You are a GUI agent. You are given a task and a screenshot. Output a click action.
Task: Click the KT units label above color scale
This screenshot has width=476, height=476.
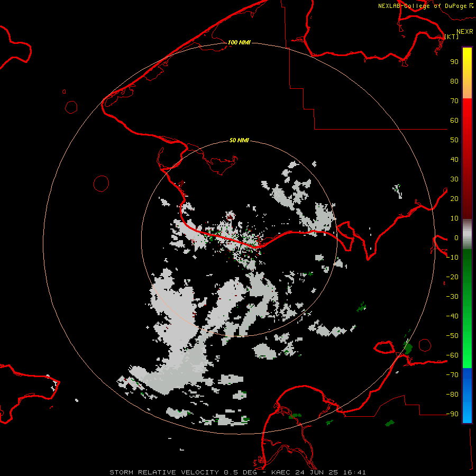click(x=452, y=36)
